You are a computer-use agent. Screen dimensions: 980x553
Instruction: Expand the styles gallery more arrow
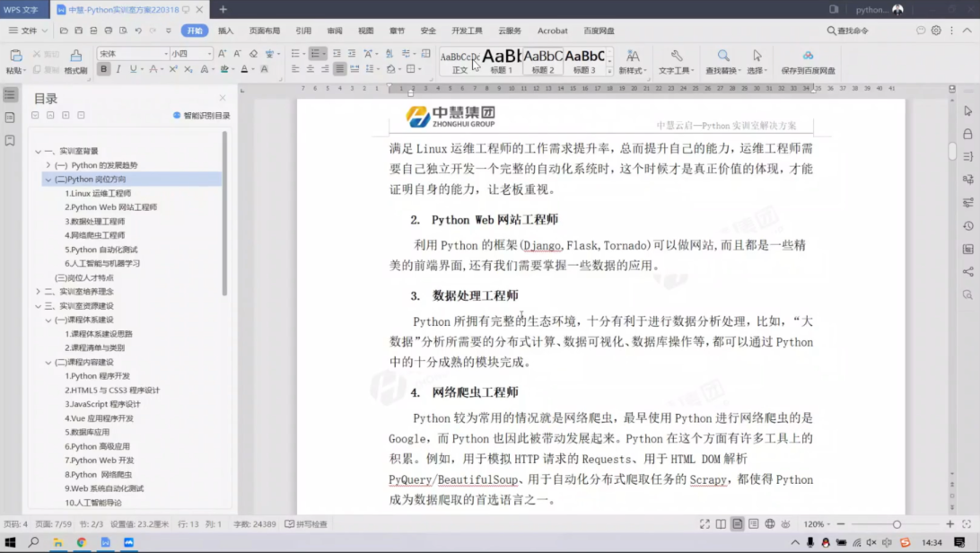(x=609, y=71)
